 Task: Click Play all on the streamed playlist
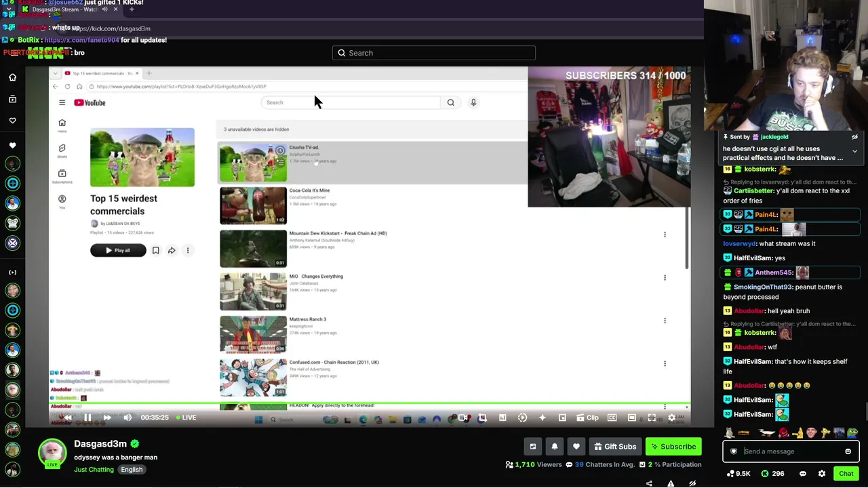[118, 251]
